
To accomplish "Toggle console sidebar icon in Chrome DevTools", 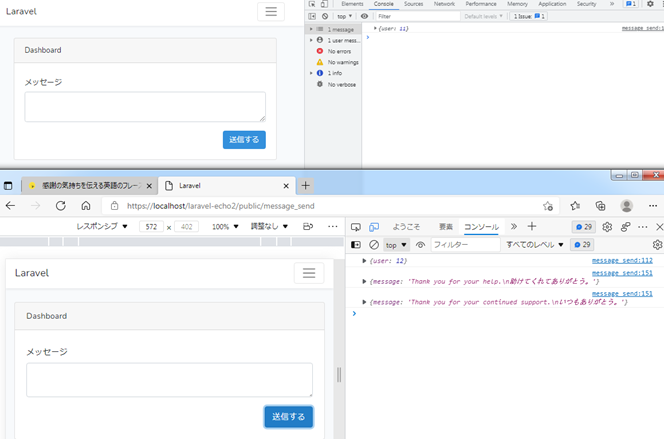I will pos(312,16).
